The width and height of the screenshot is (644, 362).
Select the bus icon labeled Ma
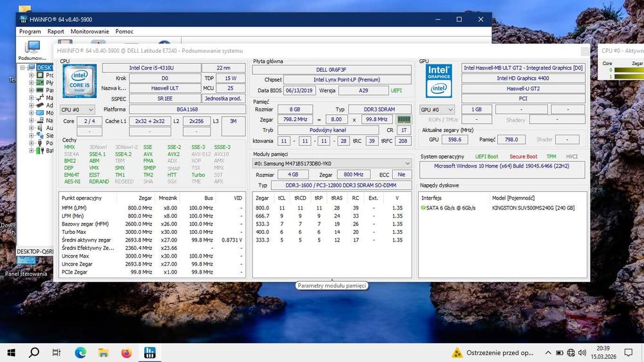40,98
